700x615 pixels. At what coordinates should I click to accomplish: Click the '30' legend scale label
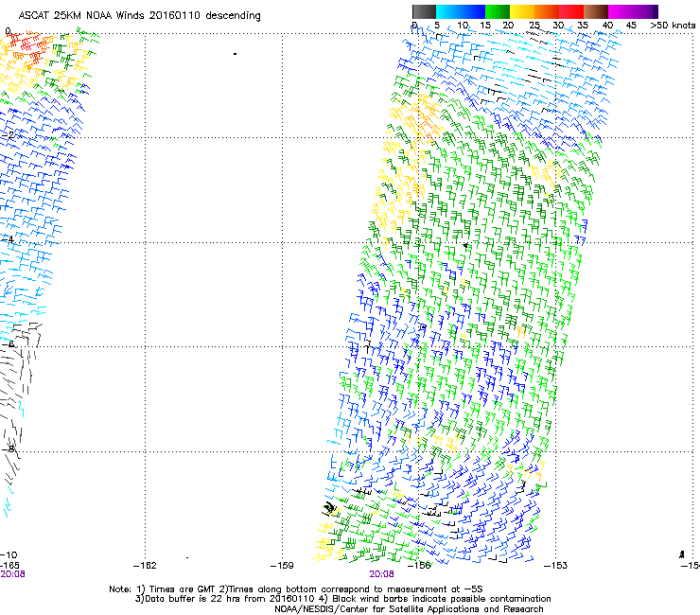pos(558,26)
